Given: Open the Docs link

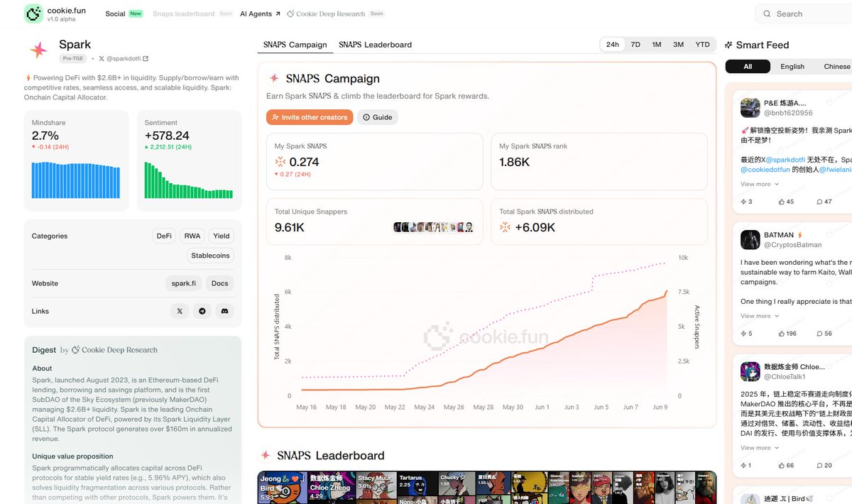Looking at the screenshot, I should pyautogui.click(x=220, y=283).
